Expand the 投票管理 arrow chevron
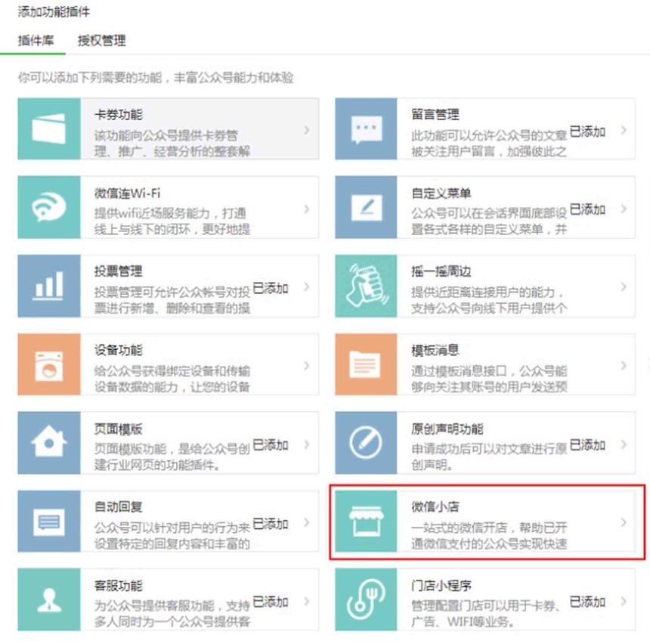Screen dimensions: 650x644 click(307, 286)
